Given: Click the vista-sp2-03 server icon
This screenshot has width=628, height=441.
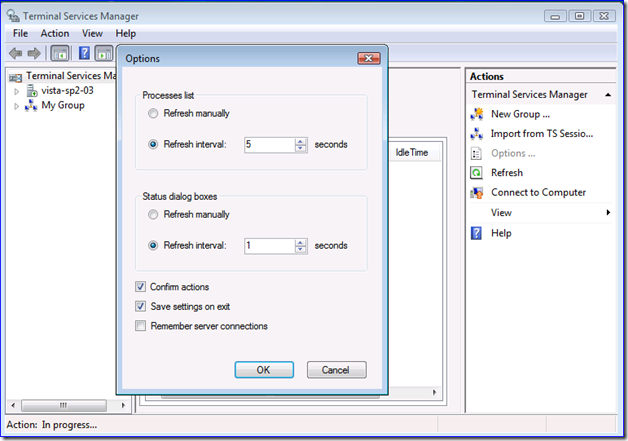Looking at the screenshot, I should click(32, 91).
